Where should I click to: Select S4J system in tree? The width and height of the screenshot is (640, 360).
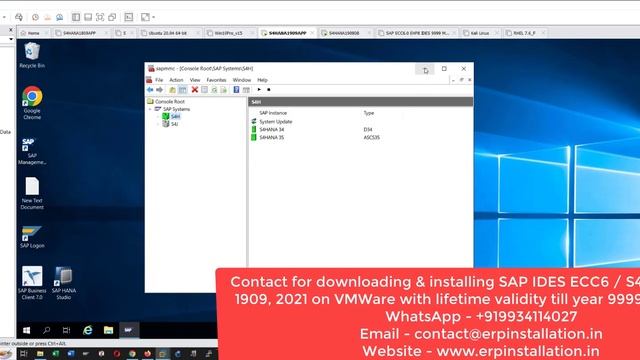coord(174,124)
